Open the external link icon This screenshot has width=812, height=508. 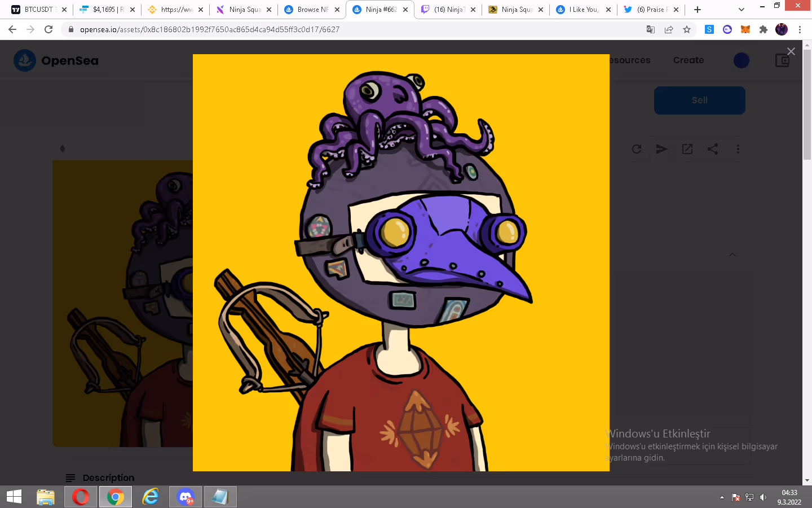687,149
